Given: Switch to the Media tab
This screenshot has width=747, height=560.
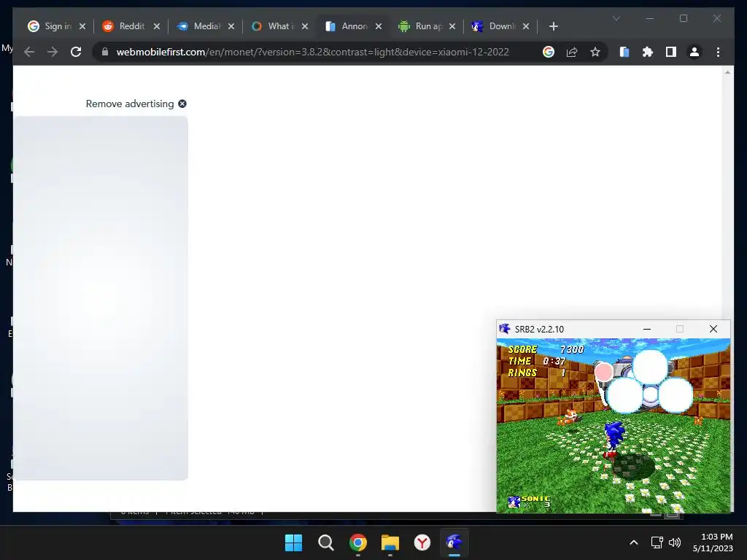Looking at the screenshot, I should point(198,26).
